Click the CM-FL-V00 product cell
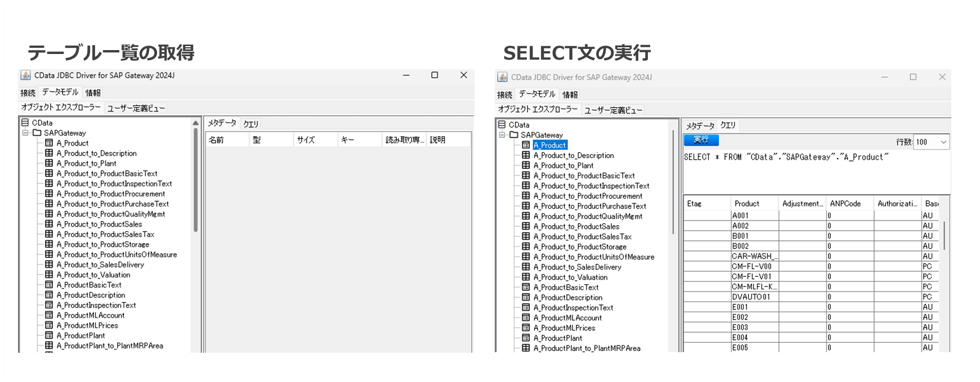This screenshot has width=980, height=382. pyautogui.click(x=754, y=266)
